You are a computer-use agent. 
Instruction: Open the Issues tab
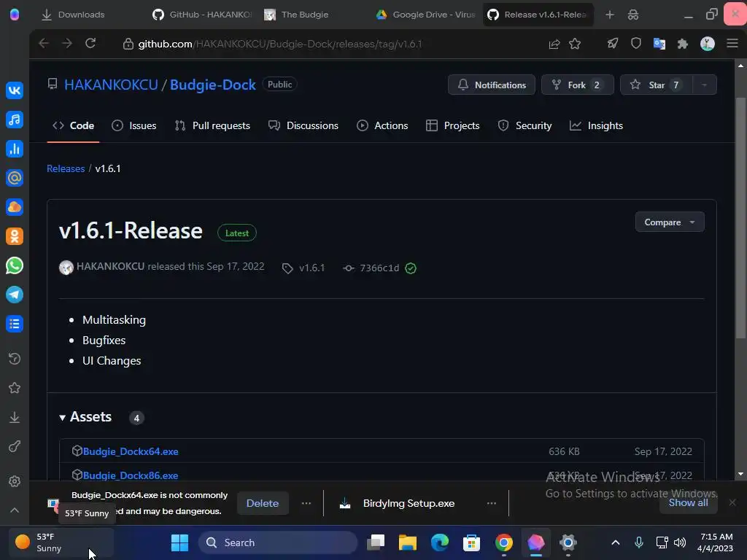[134, 125]
